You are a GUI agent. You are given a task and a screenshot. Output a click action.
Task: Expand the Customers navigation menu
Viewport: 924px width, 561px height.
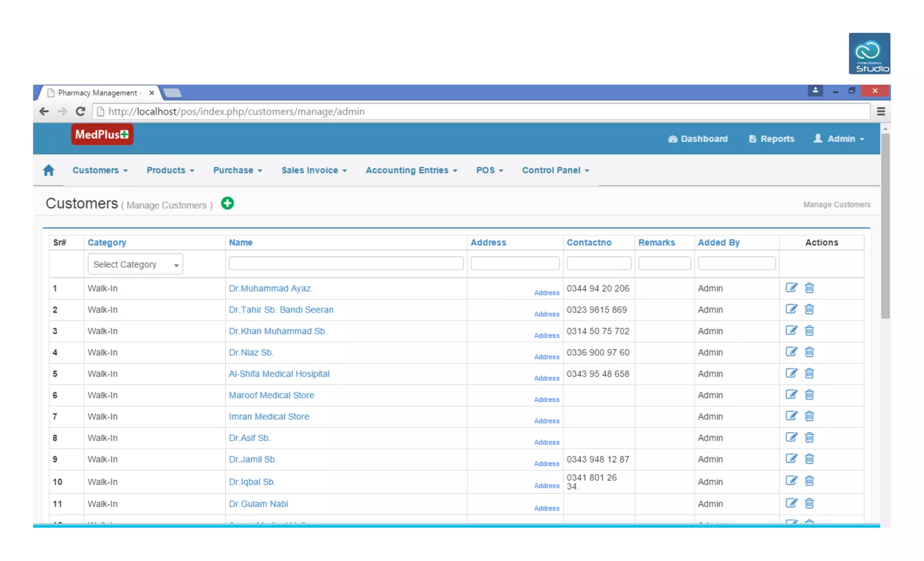coord(100,171)
